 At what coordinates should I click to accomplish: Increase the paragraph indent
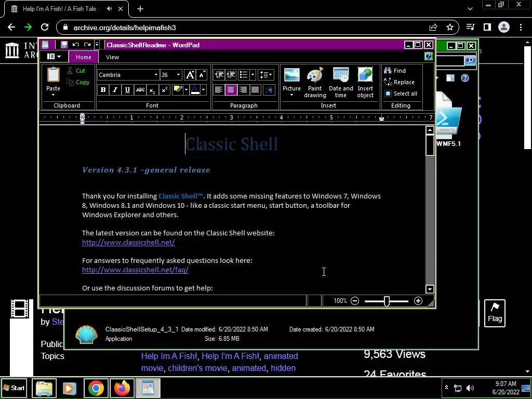(x=231, y=75)
